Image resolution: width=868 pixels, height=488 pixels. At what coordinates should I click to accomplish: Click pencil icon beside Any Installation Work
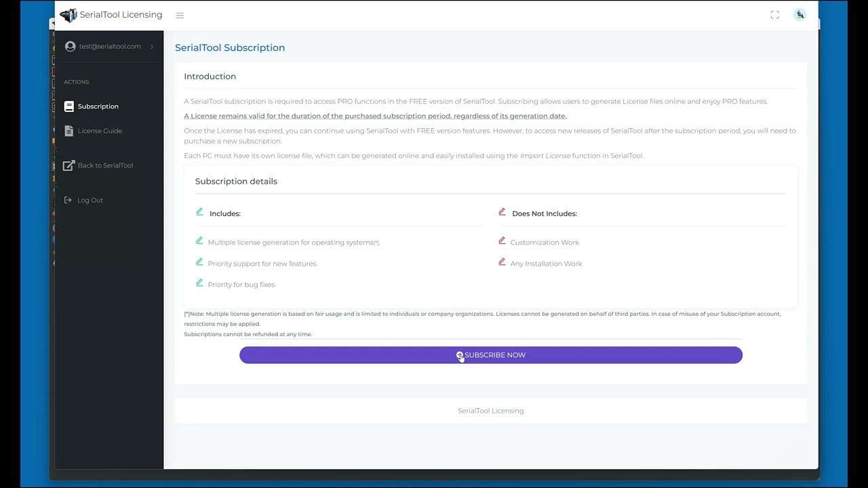[x=502, y=262]
